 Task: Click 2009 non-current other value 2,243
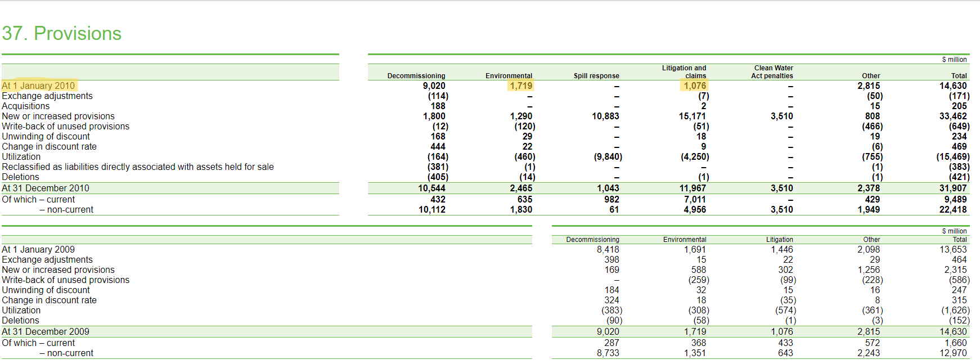[869, 353]
